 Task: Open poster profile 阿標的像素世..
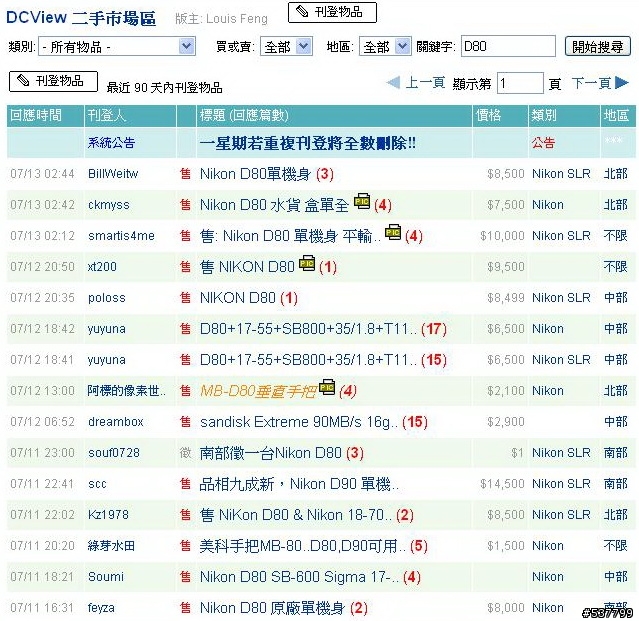point(126,391)
